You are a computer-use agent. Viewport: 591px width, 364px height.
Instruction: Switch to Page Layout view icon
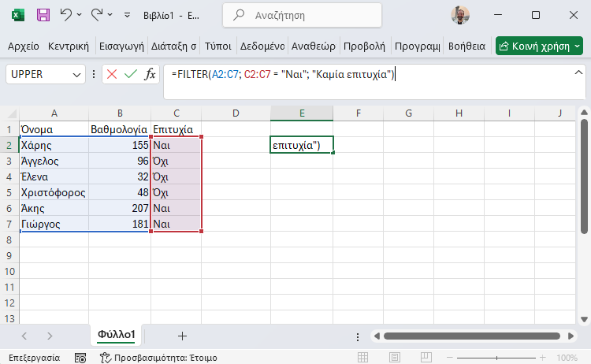click(x=395, y=357)
